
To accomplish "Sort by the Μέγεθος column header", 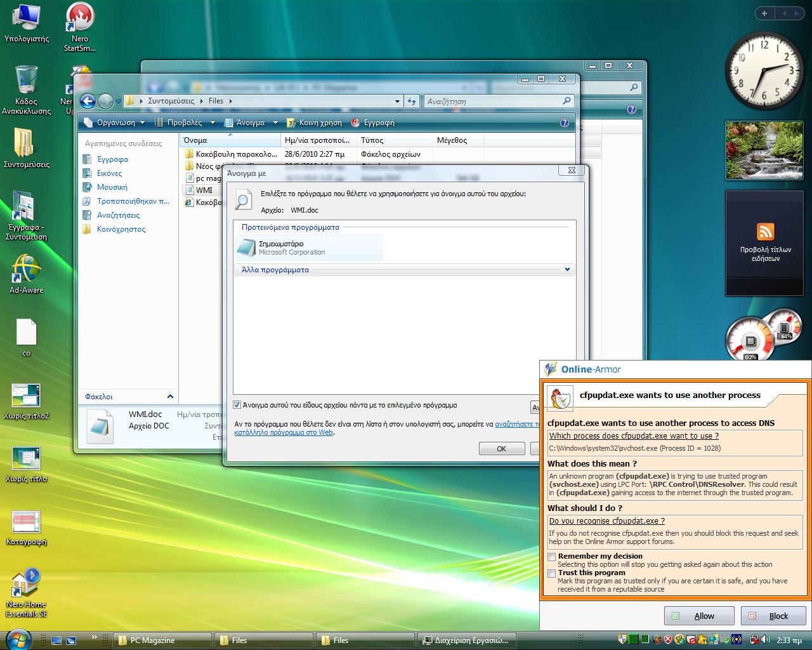I will (x=458, y=140).
